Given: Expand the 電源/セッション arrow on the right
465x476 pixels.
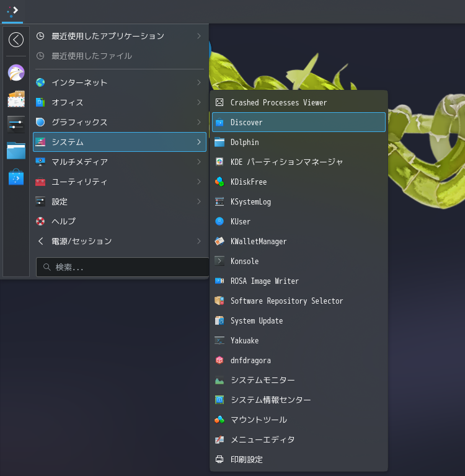Looking at the screenshot, I should pos(199,241).
